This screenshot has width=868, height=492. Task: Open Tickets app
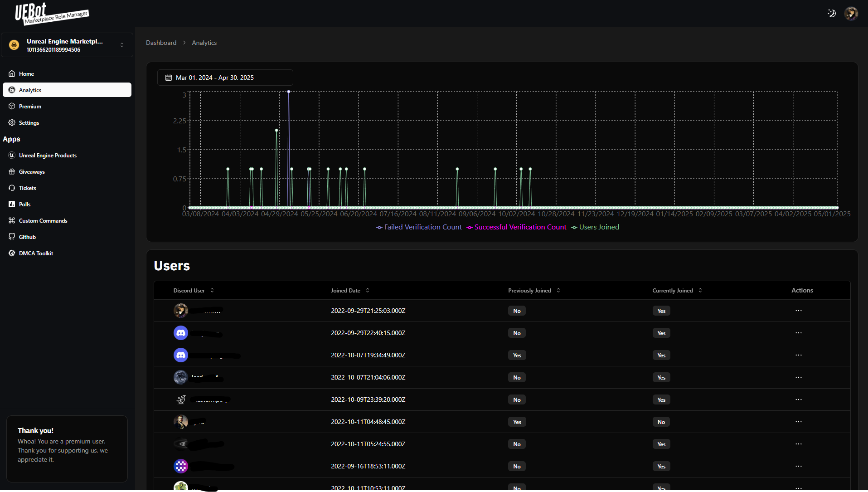pos(67,188)
